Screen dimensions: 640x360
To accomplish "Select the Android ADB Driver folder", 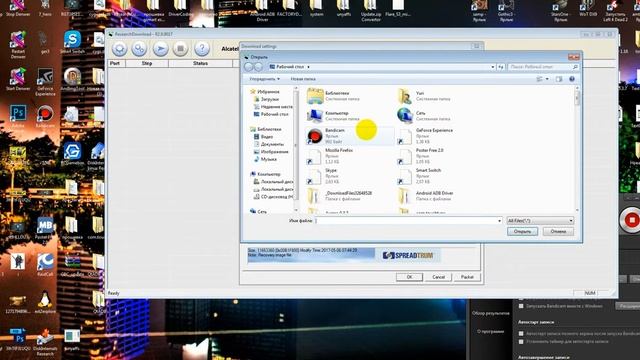I will tap(427, 196).
